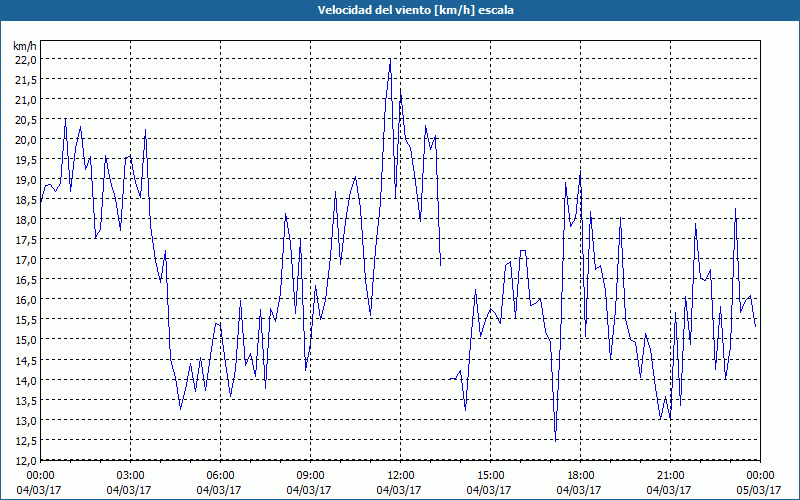This screenshot has height=500, width=800.
Task: Select the "05/03/17" date label
Action: pos(759,490)
